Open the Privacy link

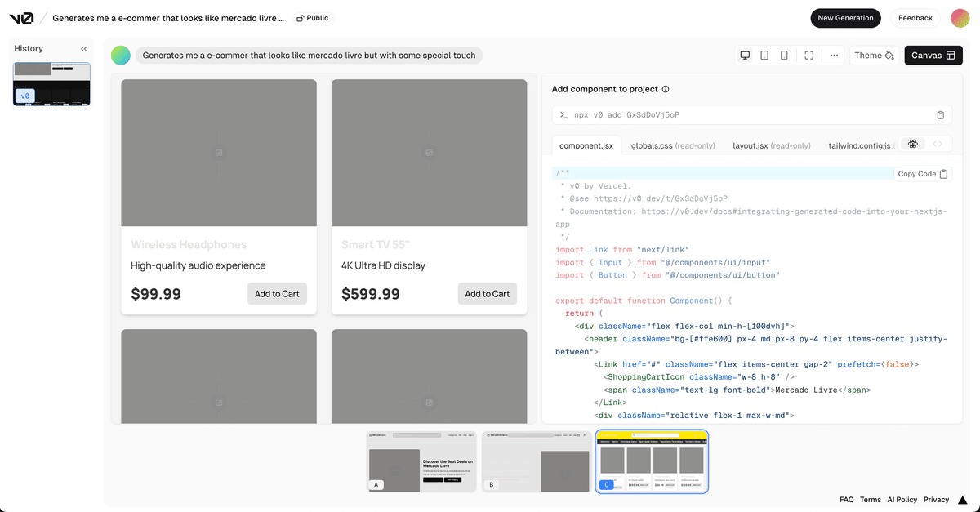936,500
